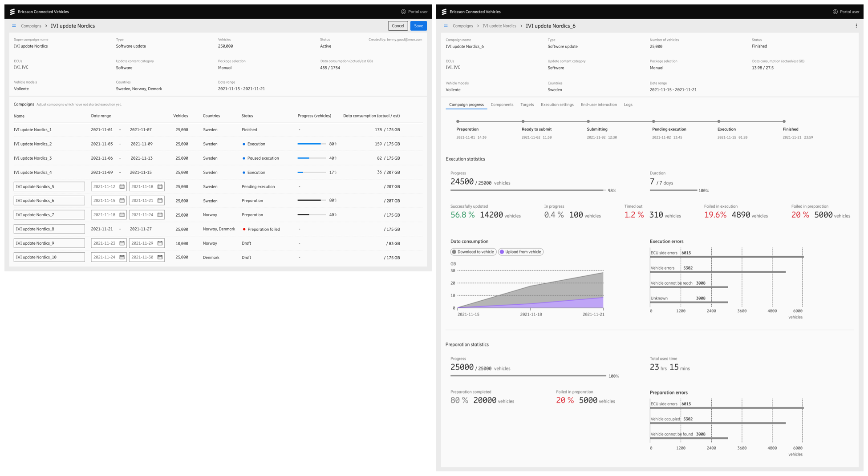Toggle the Upload from vehicle chart series
868x476 pixels.
[521, 252]
